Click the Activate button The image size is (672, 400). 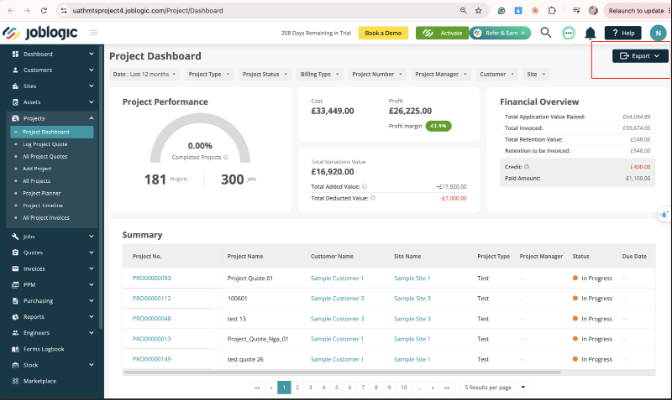(442, 33)
